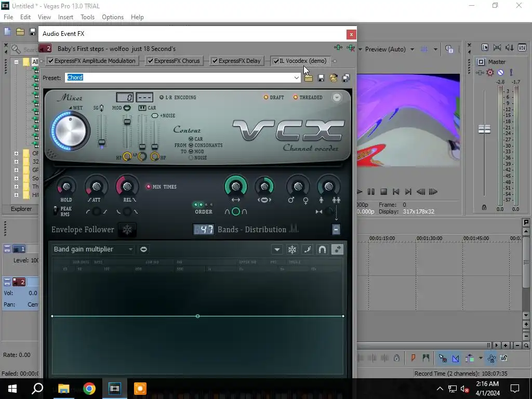Click the Master bus plug-in chain icon
The width and height of the screenshot is (532, 399).
click(x=480, y=72)
